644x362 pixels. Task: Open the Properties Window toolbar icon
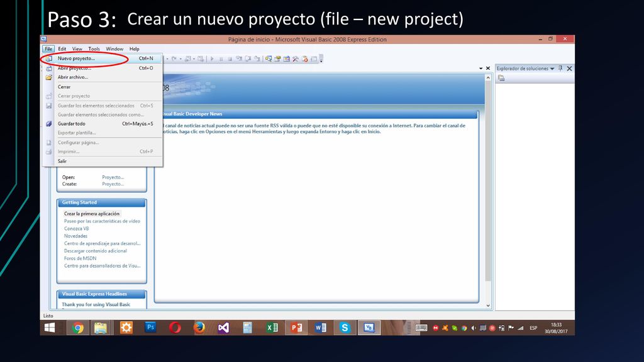tap(277, 58)
